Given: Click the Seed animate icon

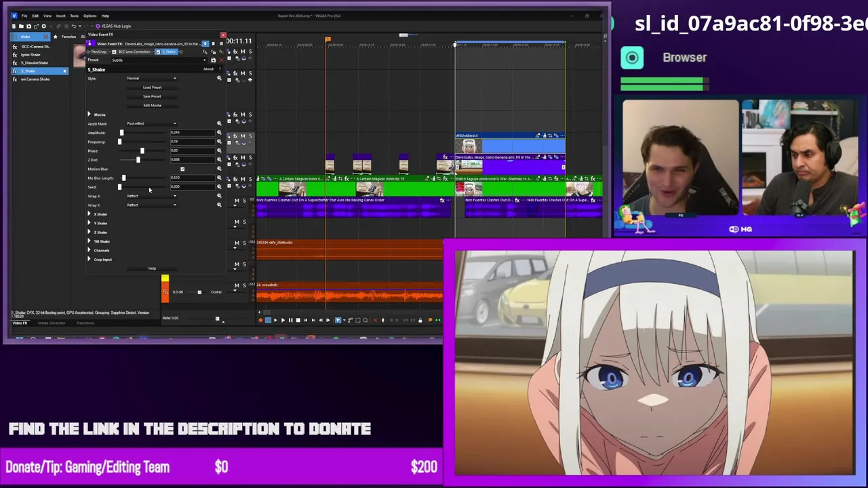Looking at the screenshot, I should point(219,186).
